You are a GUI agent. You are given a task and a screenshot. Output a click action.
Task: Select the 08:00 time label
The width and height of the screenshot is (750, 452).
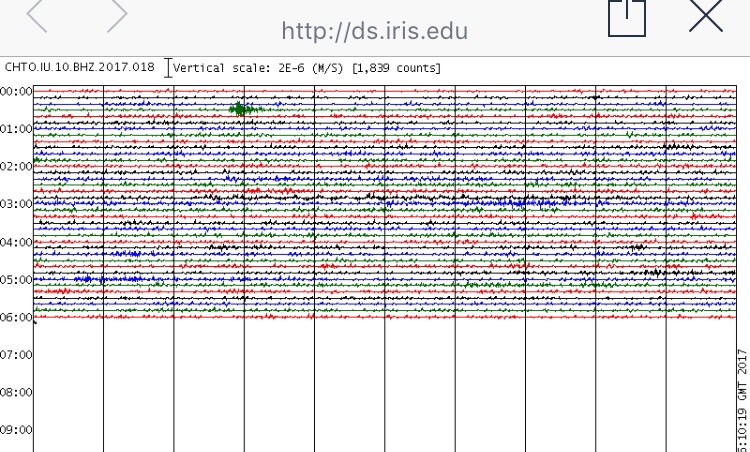pos(16,392)
